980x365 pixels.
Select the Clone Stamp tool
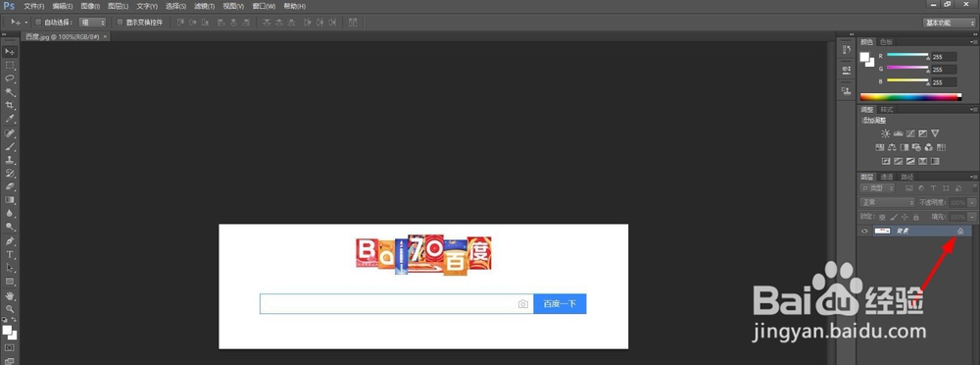click(x=10, y=160)
